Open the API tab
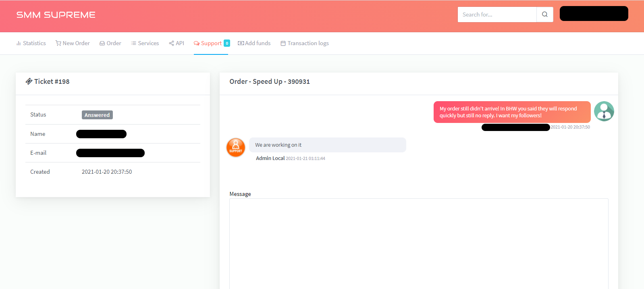Viewport: 644px width, 289px height. tap(177, 43)
